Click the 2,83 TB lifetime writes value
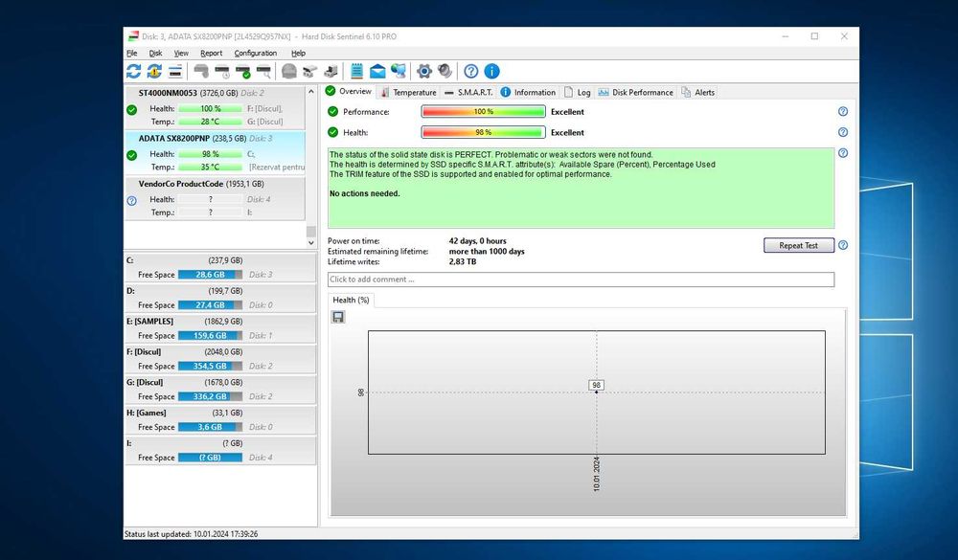This screenshot has width=958, height=560. (463, 261)
